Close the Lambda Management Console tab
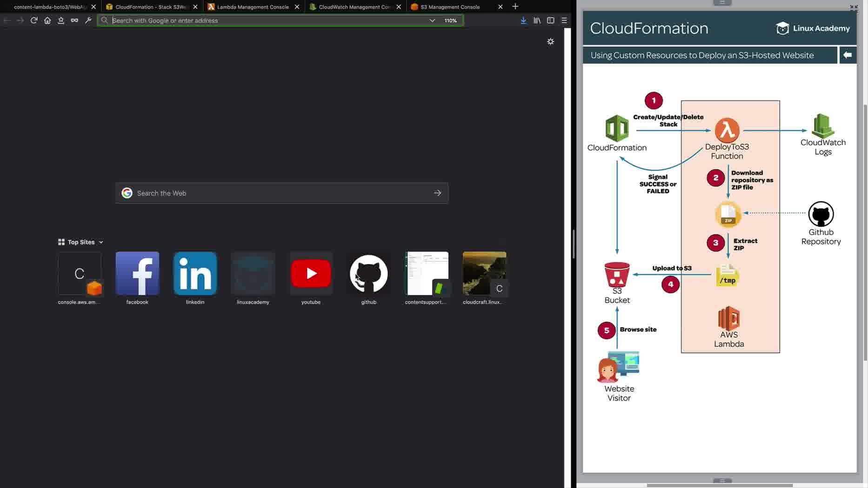Viewport: 868px width, 488px height. click(297, 7)
